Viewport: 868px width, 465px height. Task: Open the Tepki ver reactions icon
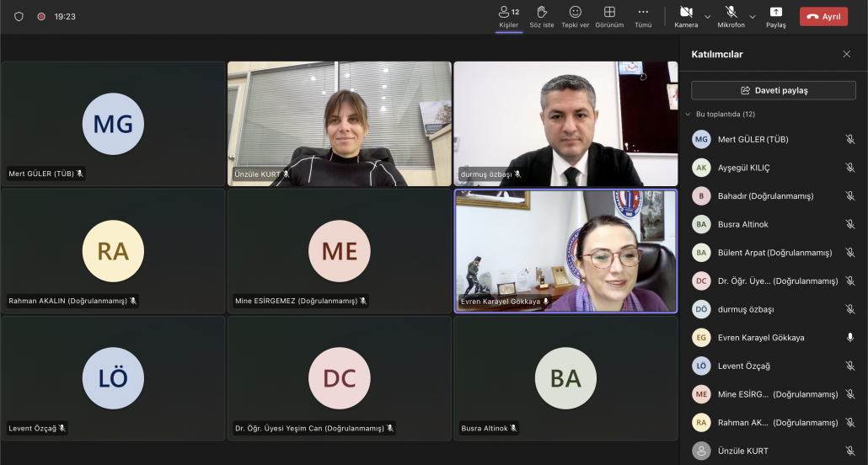coord(576,13)
